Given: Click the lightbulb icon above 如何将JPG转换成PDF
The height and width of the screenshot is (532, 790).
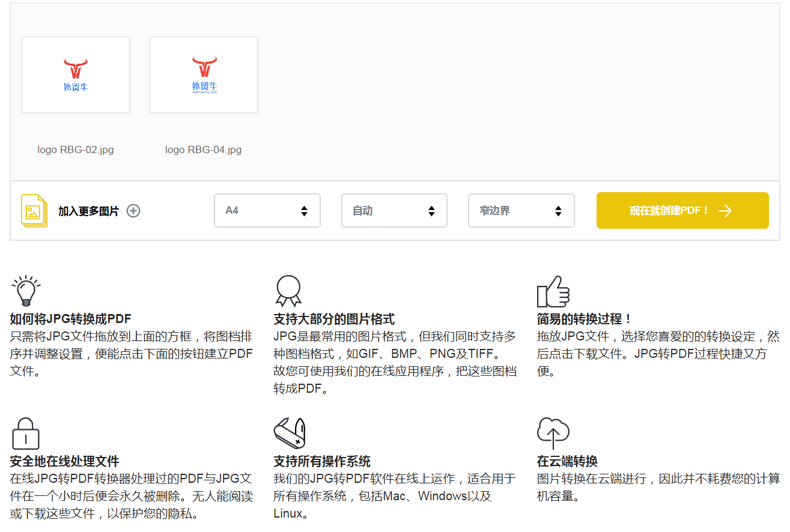Looking at the screenshot, I should (26, 291).
